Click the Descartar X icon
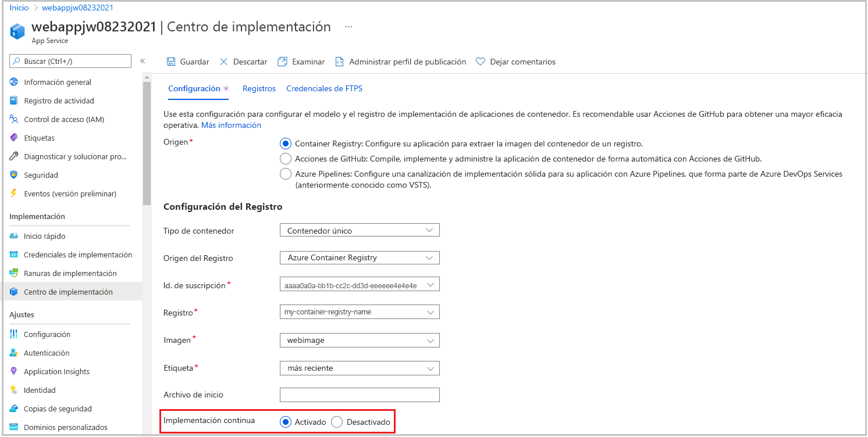The height and width of the screenshot is (437, 868). (224, 62)
